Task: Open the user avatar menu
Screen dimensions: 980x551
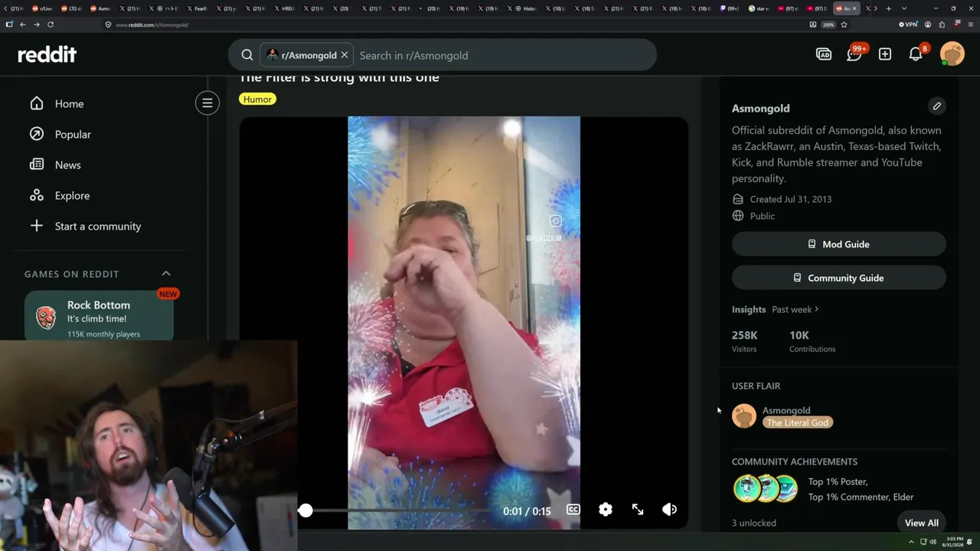Action: (952, 54)
